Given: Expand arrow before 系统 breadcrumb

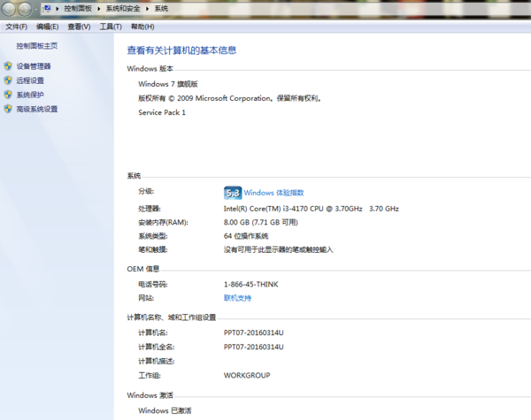Looking at the screenshot, I should (147, 9).
